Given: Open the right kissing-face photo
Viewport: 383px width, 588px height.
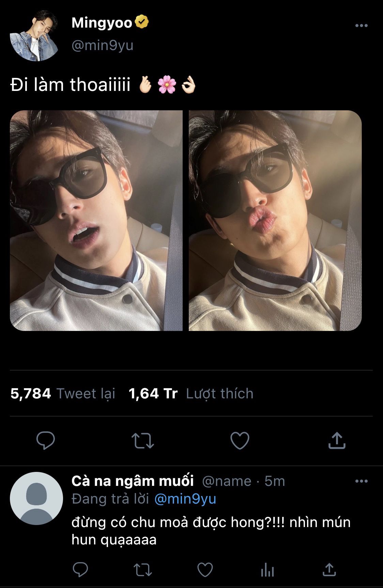Looking at the screenshot, I should pos(275,220).
